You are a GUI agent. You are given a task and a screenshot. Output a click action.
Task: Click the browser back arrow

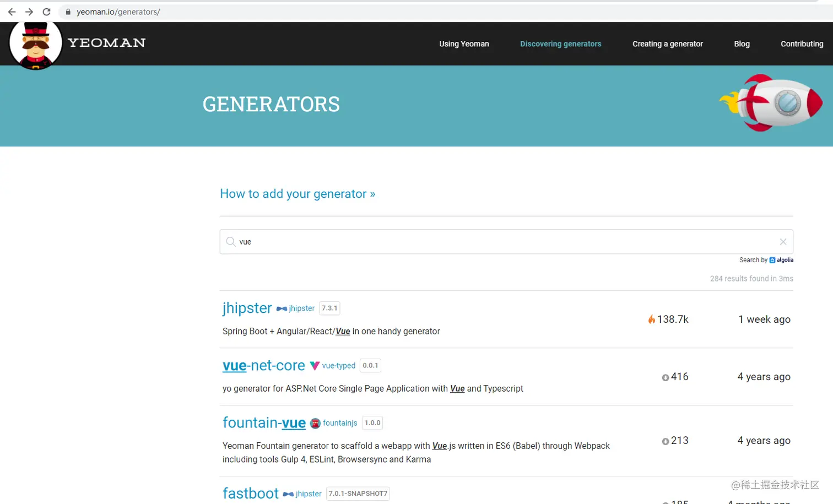(12, 12)
